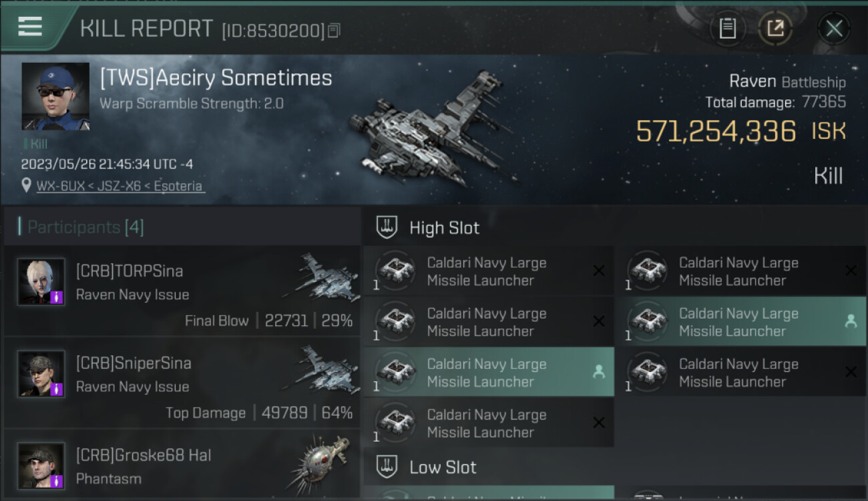The height and width of the screenshot is (501, 868).
Task: Select the Participants section header
Action: pos(85,227)
